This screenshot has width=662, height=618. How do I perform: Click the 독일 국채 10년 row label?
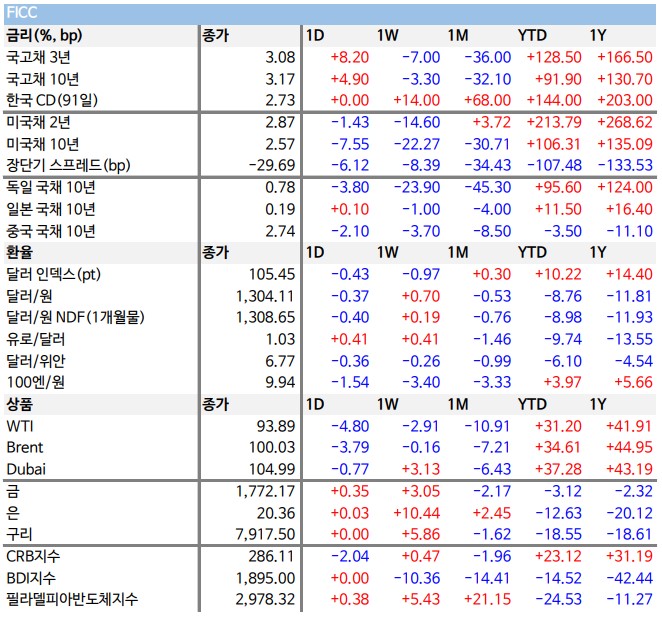click(51, 187)
